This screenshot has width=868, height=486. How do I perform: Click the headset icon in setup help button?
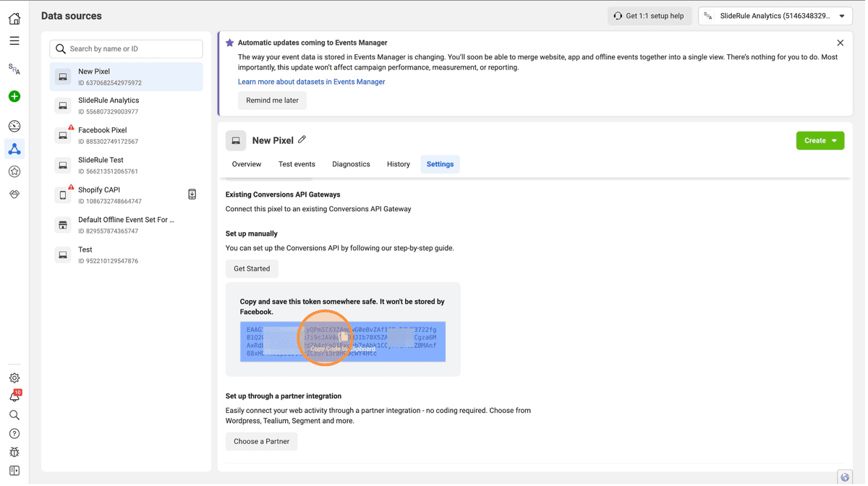(618, 16)
